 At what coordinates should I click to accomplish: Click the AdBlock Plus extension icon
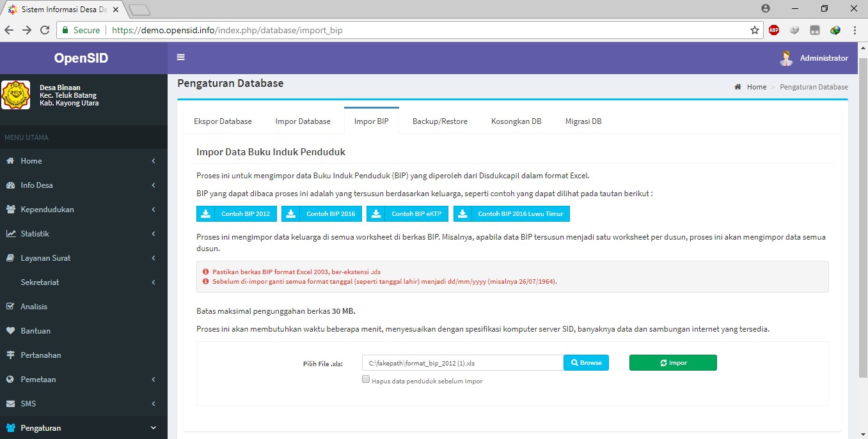(774, 30)
